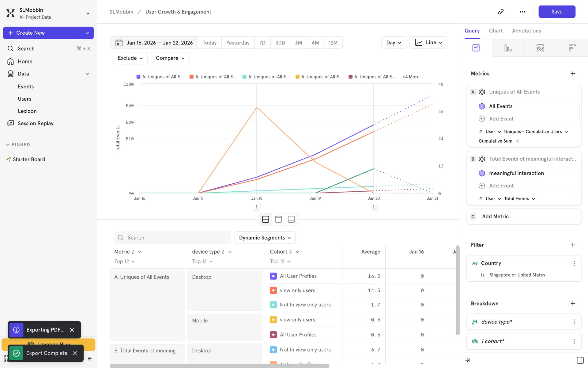This screenshot has width=588, height=368.
Task: Open the Line chart type dropdown
Action: (428, 43)
